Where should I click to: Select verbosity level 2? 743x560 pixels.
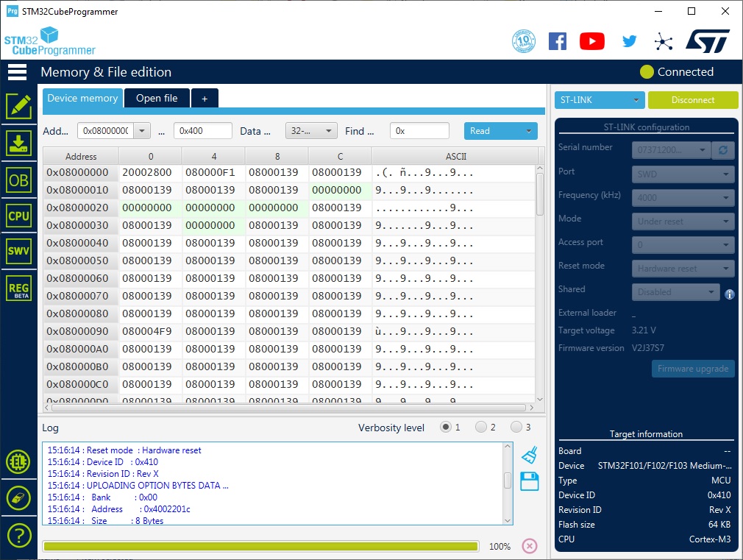coord(481,428)
